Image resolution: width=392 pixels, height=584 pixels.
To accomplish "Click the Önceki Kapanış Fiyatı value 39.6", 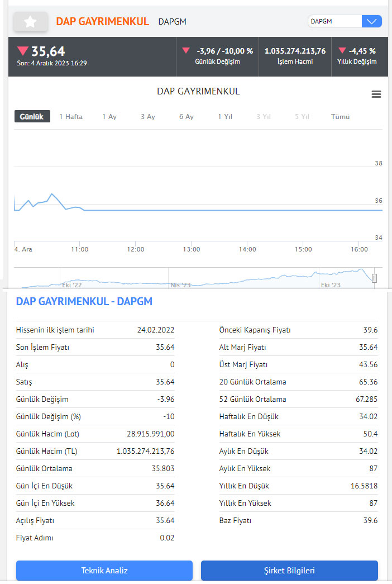I will (x=370, y=330).
